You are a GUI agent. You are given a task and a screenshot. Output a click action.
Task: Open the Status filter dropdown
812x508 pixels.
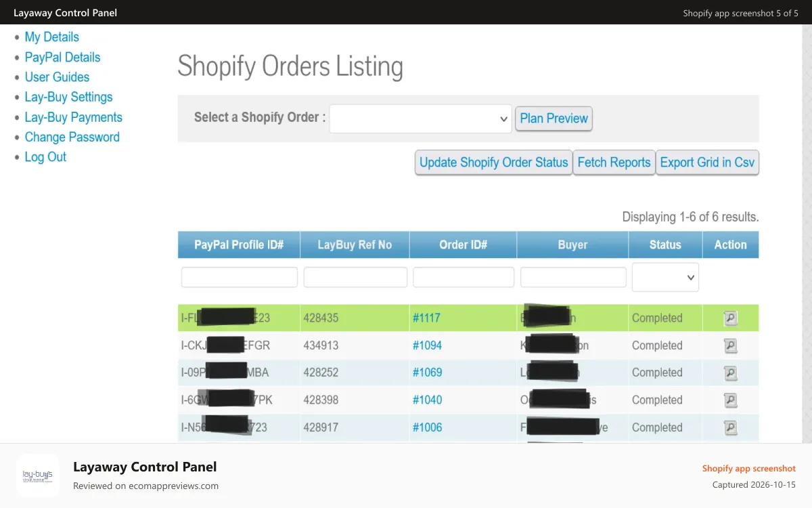[665, 277]
